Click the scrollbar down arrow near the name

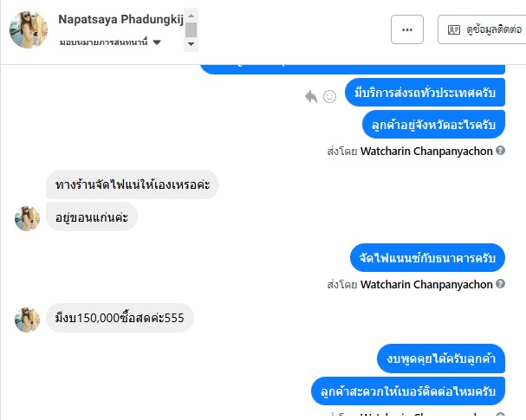pos(191,43)
